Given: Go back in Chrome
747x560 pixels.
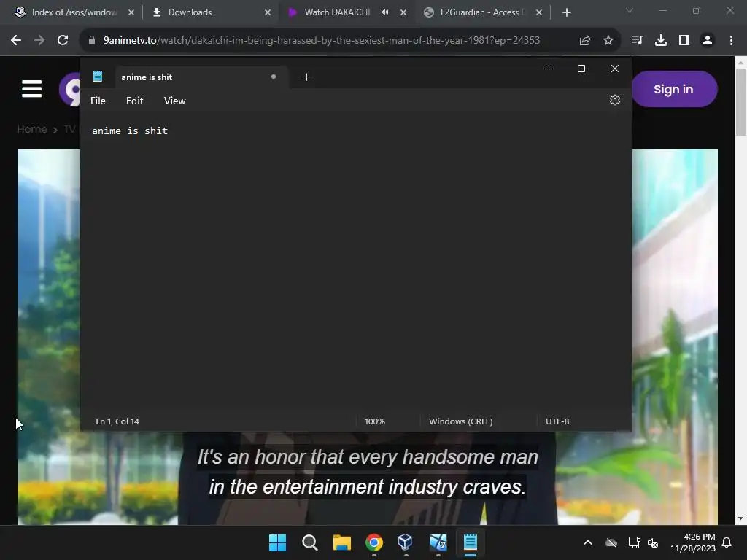Looking at the screenshot, I should pos(16,41).
